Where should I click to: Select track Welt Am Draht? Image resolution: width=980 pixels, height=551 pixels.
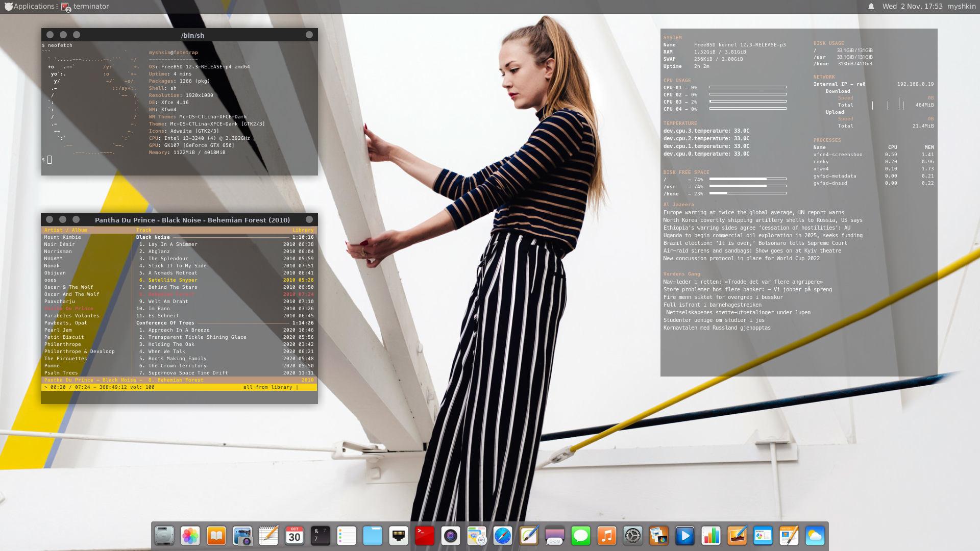(225, 302)
